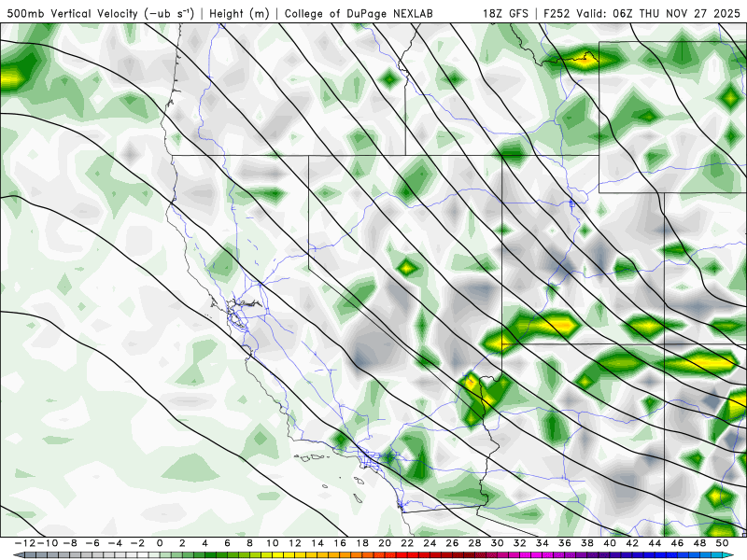747x560 pixels.
Task: Click the '44' label on color scale
Action: click(x=655, y=543)
